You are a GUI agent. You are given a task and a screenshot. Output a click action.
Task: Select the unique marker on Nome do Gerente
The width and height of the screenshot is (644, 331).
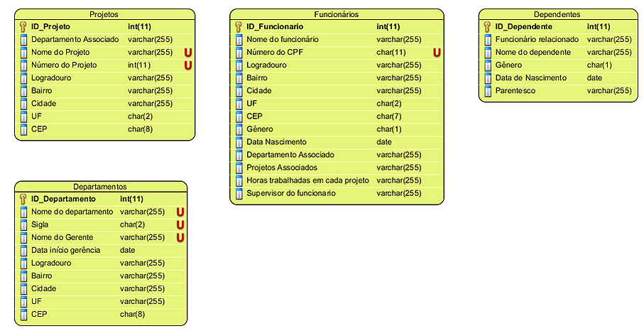pos(180,237)
